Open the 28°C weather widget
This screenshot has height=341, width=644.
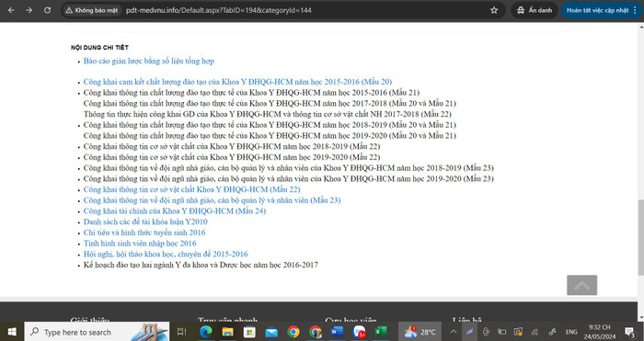420,332
